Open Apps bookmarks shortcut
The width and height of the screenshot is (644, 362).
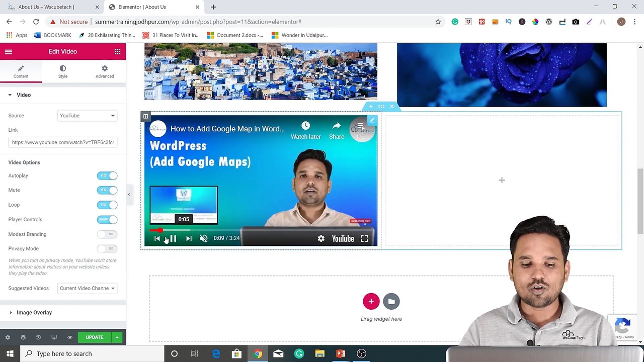[17, 35]
